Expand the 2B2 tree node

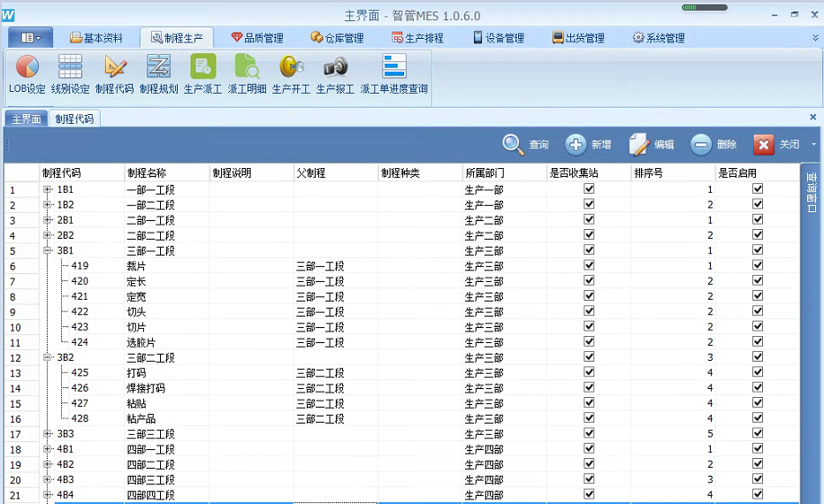point(47,235)
